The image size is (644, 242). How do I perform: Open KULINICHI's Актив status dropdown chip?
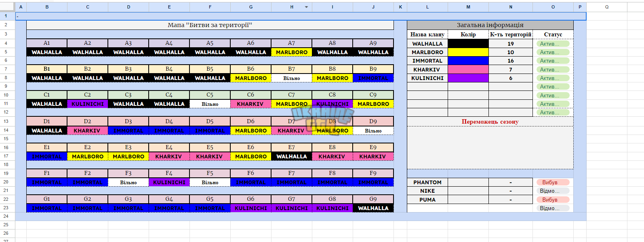pos(553,78)
